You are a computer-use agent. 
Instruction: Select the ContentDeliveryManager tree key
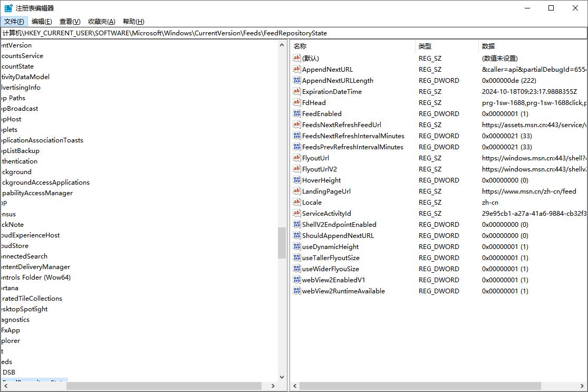pyautogui.click(x=35, y=266)
